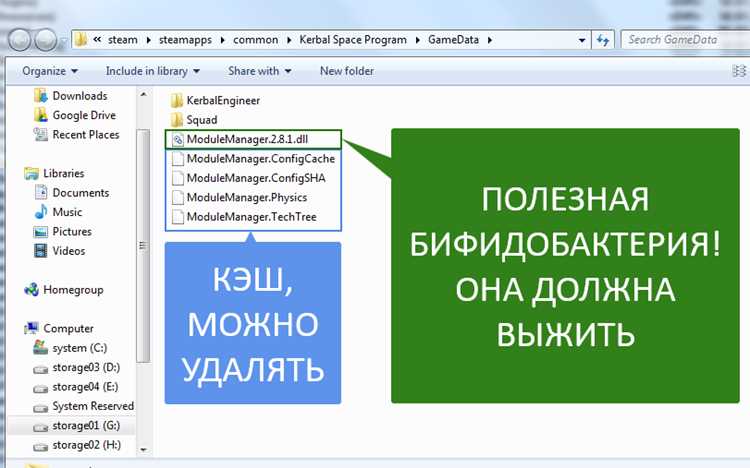750x468 pixels.
Task: Click the refresh icon beside the address bar
Action: click(x=603, y=40)
